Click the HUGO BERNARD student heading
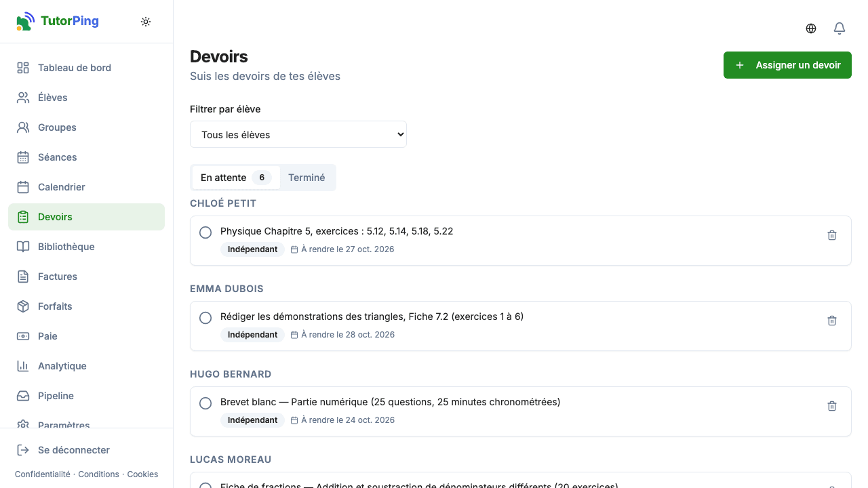The image size is (868, 488). [231, 374]
